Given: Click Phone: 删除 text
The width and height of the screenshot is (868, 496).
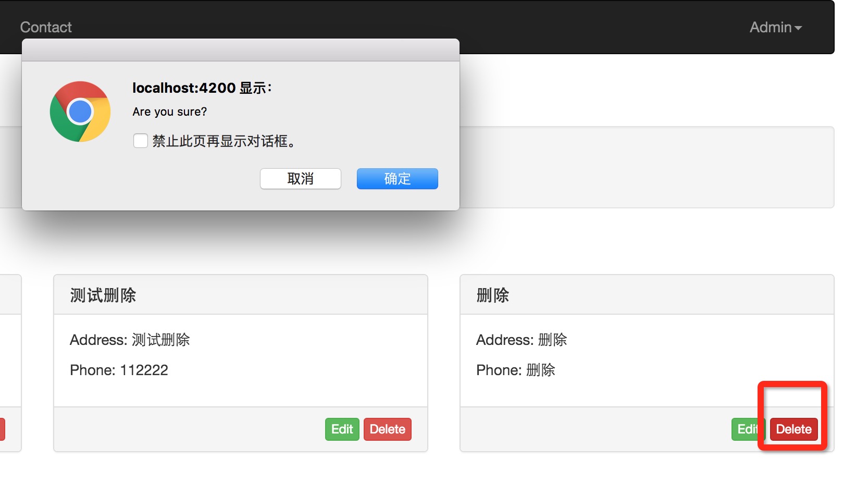Looking at the screenshot, I should [x=516, y=370].
